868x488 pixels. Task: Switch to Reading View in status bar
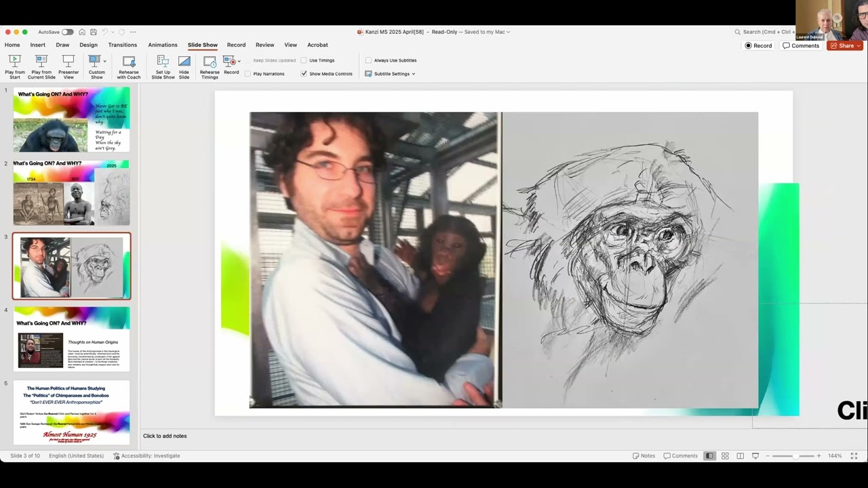point(740,456)
